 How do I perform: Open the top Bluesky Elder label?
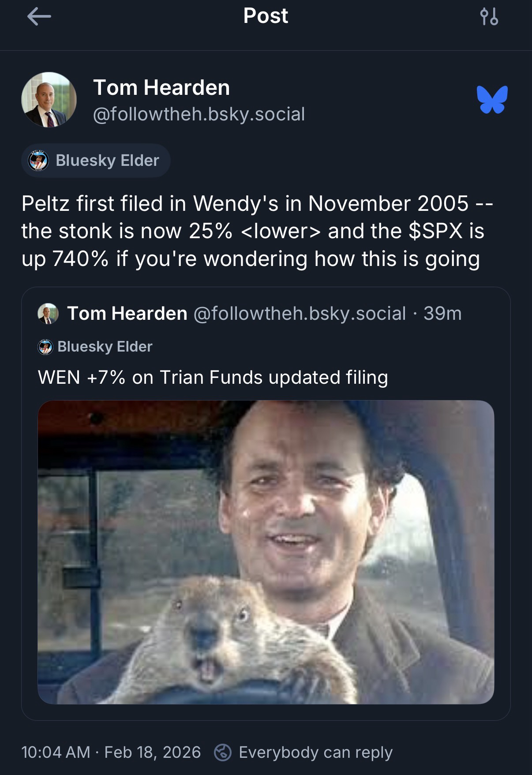pos(96,161)
